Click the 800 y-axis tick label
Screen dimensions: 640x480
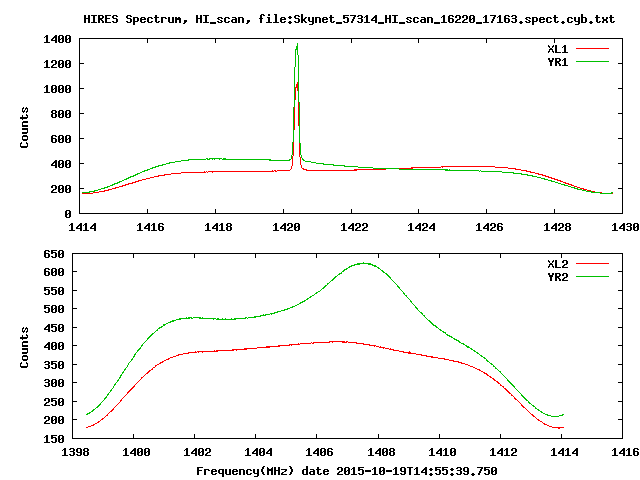coord(61,114)
